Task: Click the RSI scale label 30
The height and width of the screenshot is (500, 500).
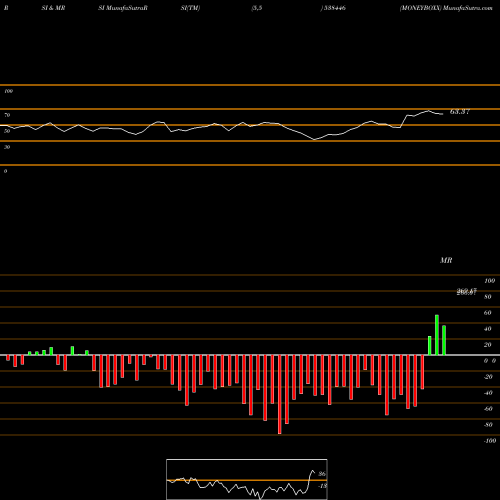Action: point(7,147)
